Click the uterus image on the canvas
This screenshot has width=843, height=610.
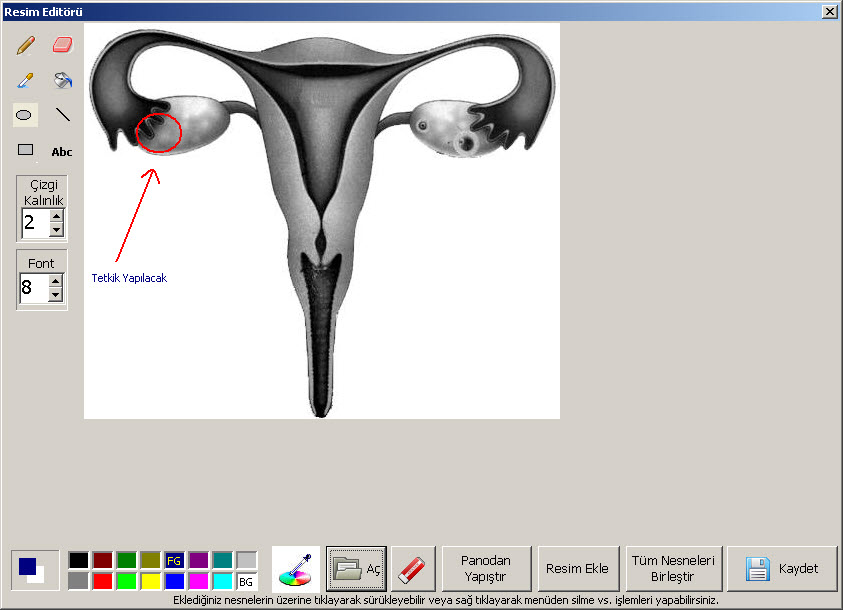[x=322, y=220]
